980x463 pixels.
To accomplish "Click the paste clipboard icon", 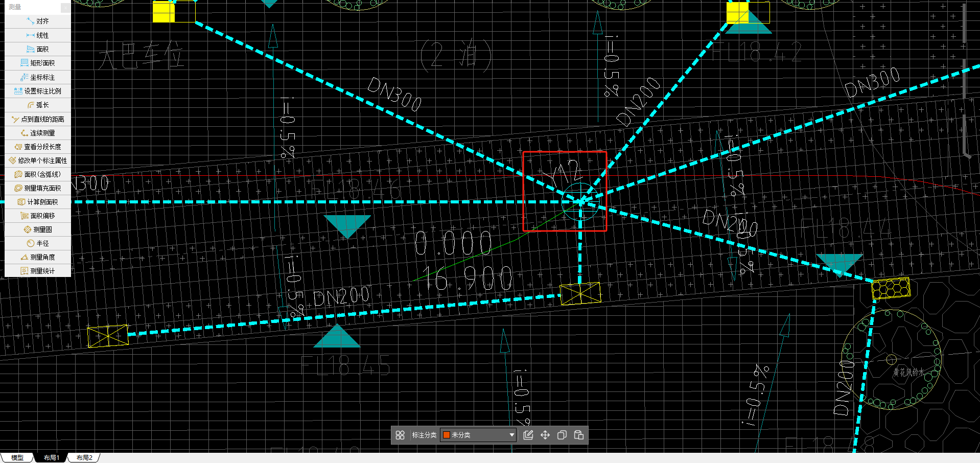I will 579,435.
